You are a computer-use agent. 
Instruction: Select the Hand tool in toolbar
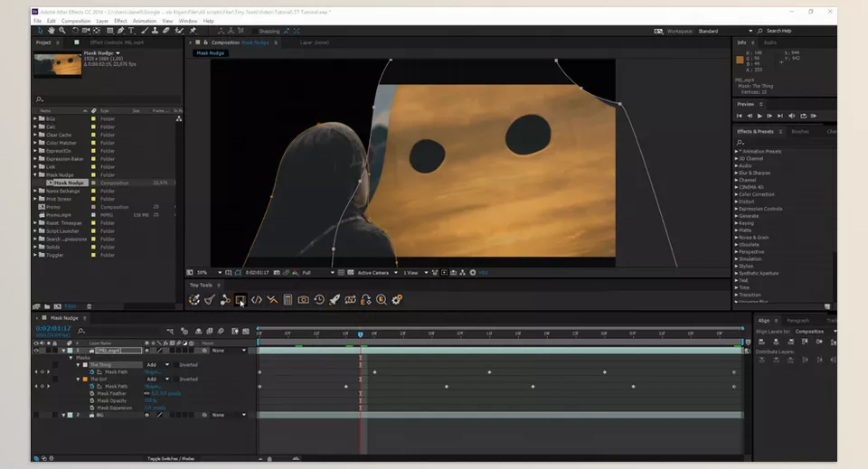pos(52,31)
